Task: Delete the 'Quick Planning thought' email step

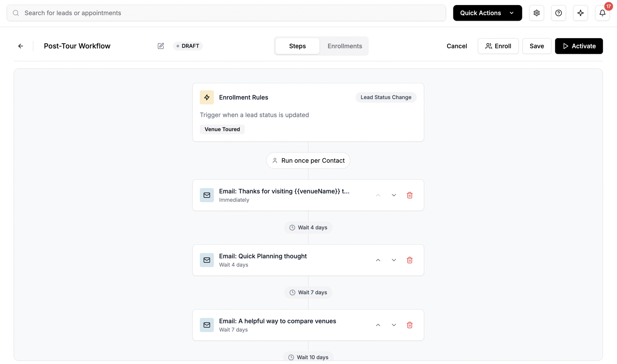Action: (x=409, y=260)
